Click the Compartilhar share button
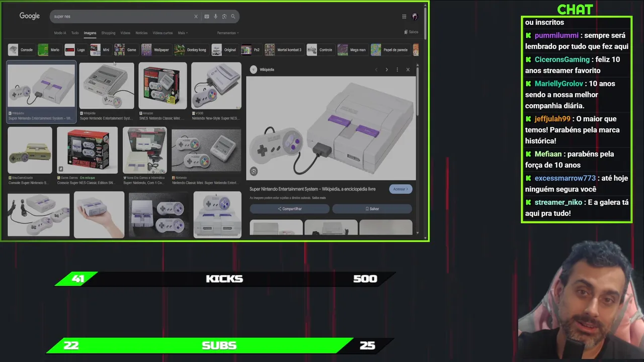Viewport: 644px width, 362px height. click(290, 209)
